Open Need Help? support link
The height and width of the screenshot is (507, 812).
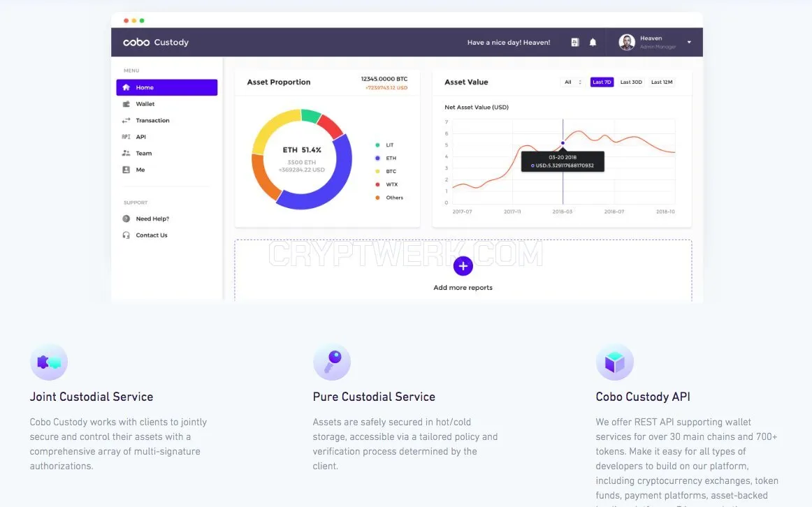(152, 219)
